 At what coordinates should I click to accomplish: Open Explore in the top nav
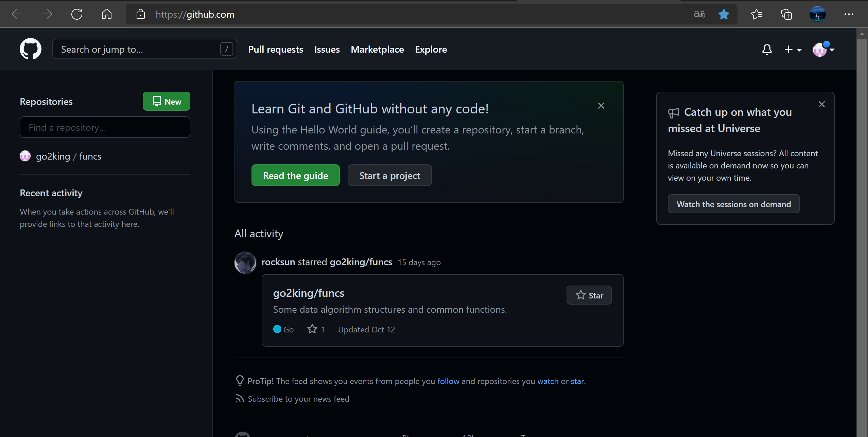(x=431, y=50)
